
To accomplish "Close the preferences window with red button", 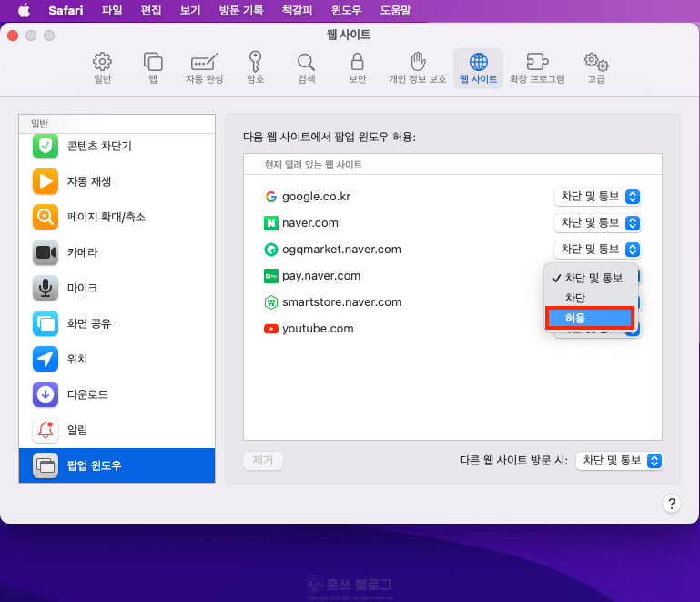I will tap(13, 36).
